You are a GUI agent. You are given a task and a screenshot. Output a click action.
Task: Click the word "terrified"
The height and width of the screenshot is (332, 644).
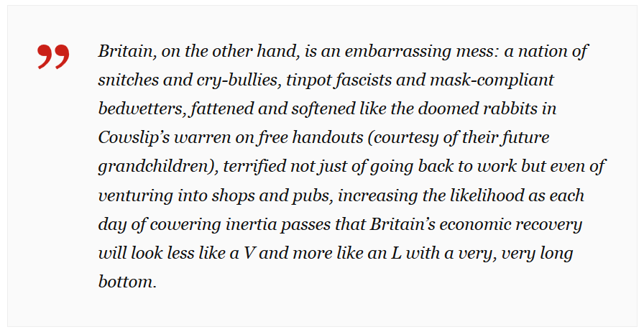254,167
